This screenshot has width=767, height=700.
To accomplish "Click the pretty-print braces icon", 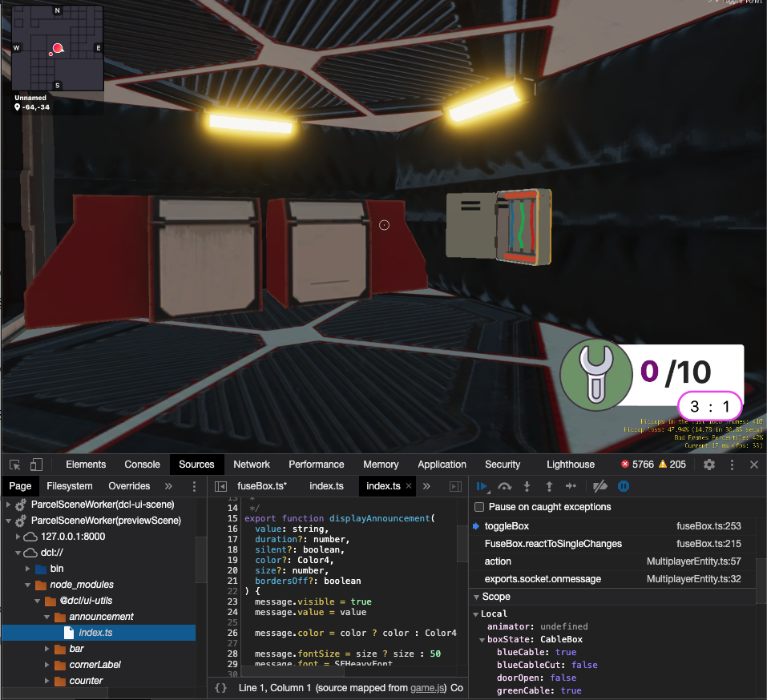I will tap(220, 688).
